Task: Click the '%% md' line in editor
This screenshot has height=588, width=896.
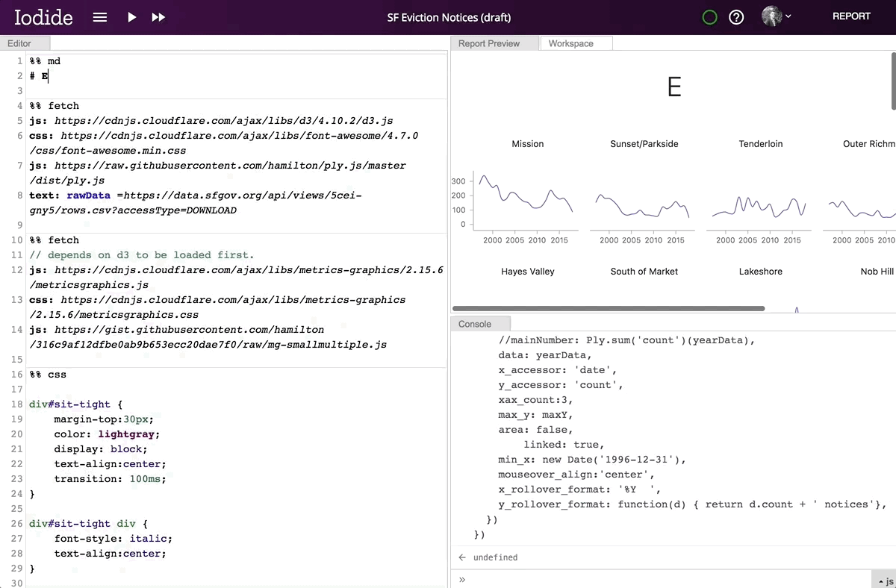Action: [x=45, y=61]
